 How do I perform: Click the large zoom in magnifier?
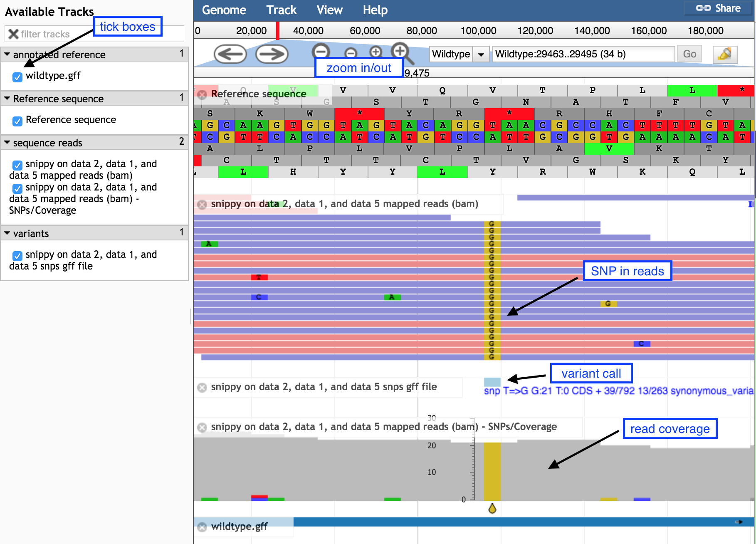coord(400,52)
